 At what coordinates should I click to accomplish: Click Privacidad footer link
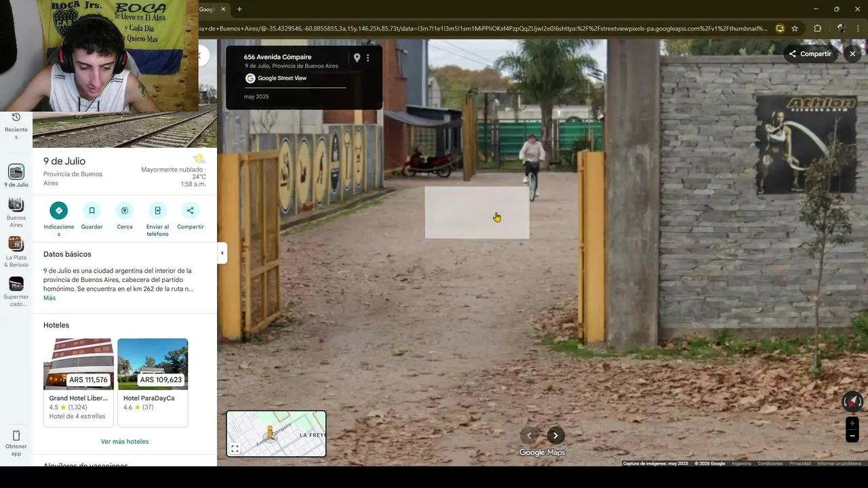coord(800,464)
